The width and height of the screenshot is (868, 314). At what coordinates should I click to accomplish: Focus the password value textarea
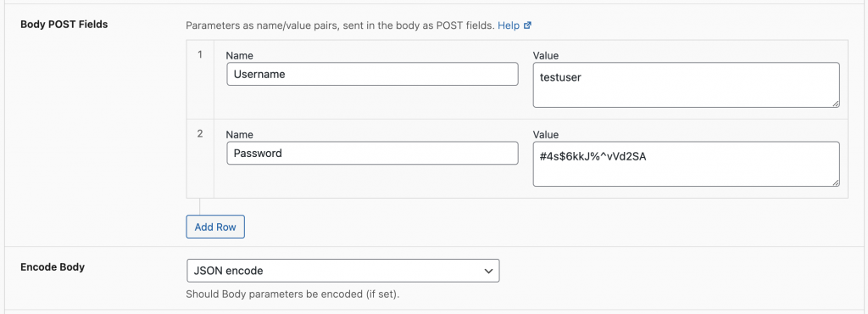(687, 164)
